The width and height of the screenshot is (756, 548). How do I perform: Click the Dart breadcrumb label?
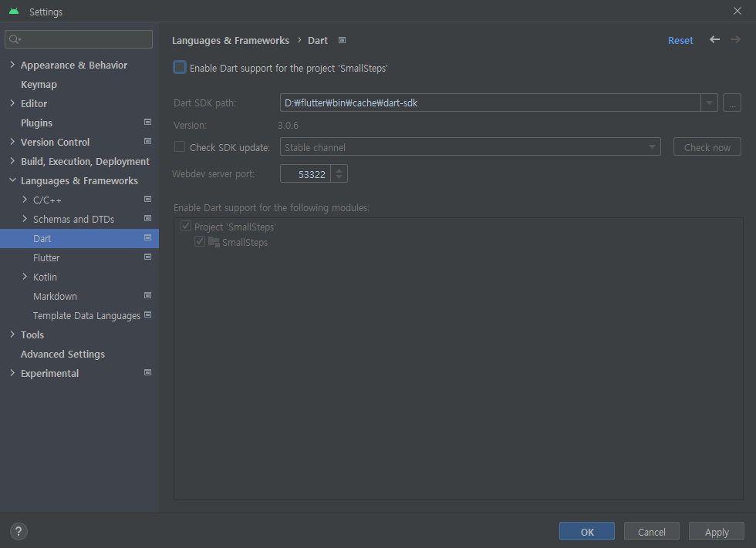[318, 40]
